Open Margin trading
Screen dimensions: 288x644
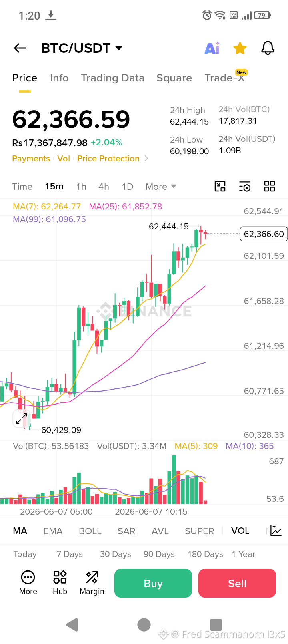92,583
